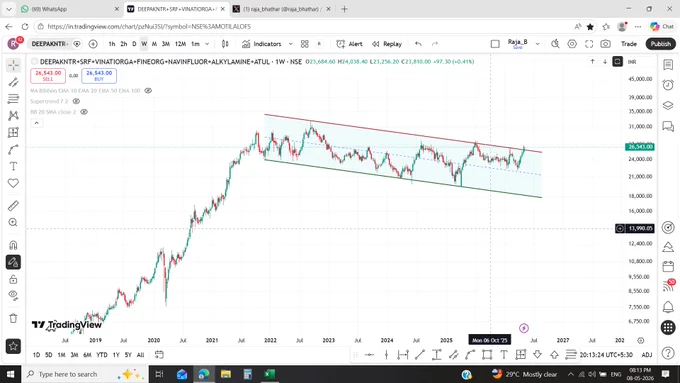
Task: Remove drawings using the trash icon
Action: [13, 318]
